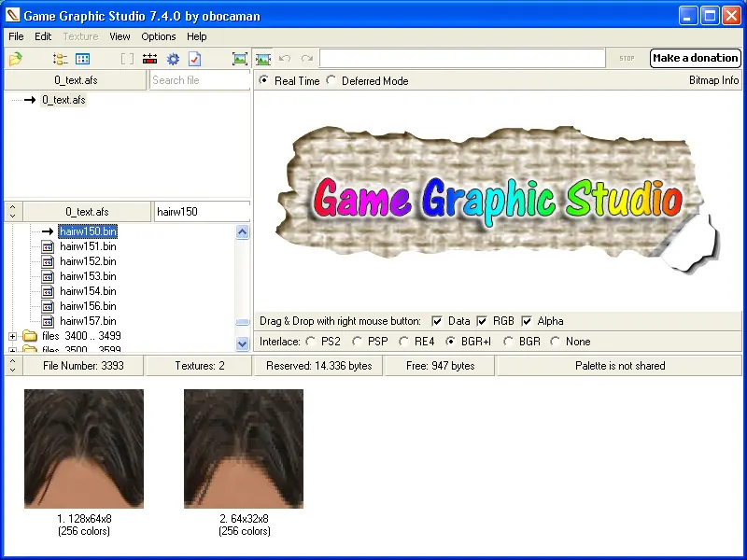Click folder icon of files 3400 .. 3499
This screenshot has width=747, height=560.
(30, 336)
